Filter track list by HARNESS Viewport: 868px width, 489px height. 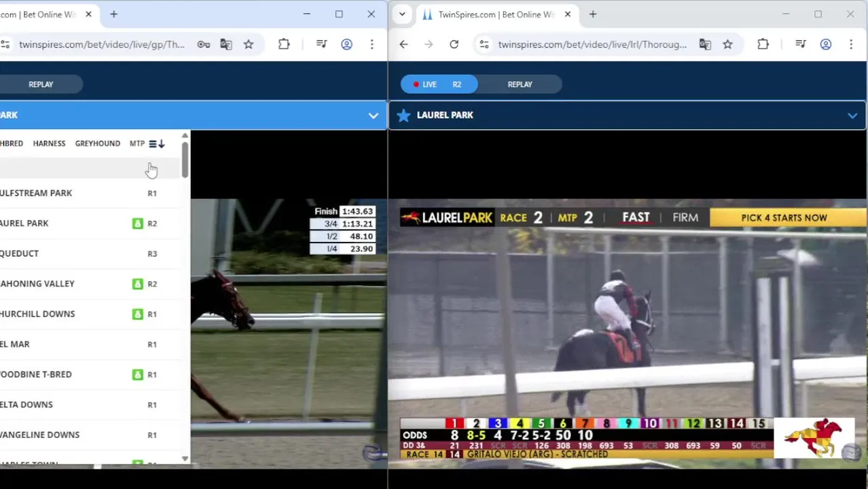49,143
